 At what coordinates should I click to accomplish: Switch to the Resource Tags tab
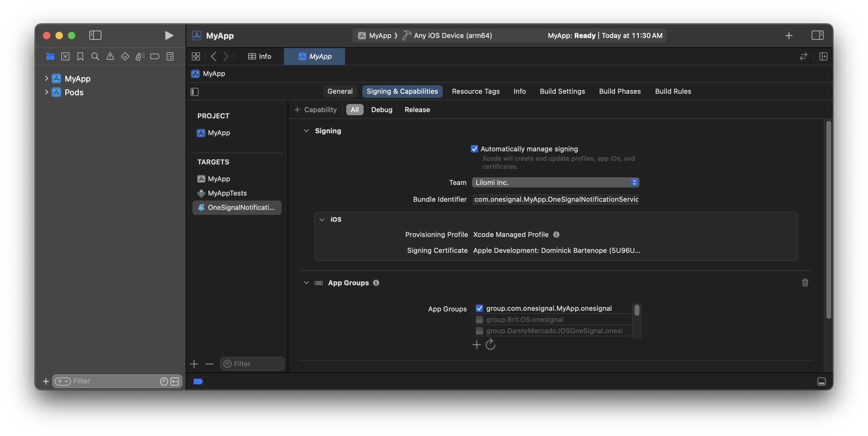[x=475, y=91]
